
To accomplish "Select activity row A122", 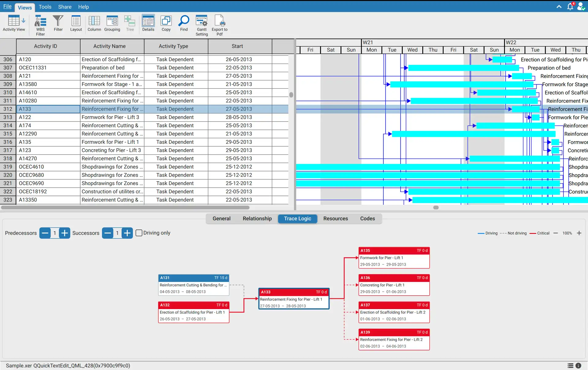I will coord(144,117).
